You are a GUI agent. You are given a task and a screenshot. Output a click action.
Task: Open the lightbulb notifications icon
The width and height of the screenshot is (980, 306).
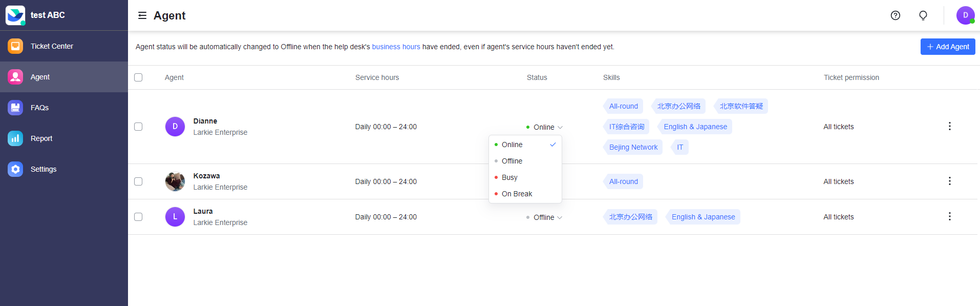point(923,15)
